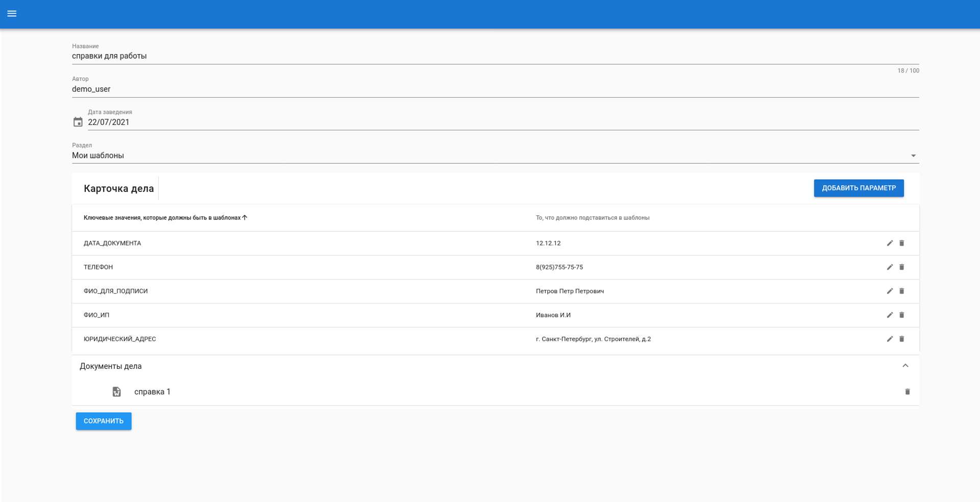The image size is (980, 502).
Task: Open the hamburger navigation menu
Action: 12,14
